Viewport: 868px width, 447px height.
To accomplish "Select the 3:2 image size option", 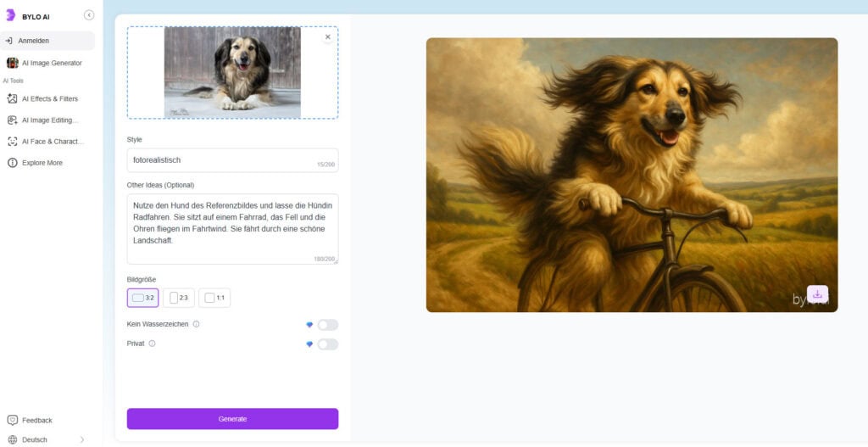I will (142, 298).
